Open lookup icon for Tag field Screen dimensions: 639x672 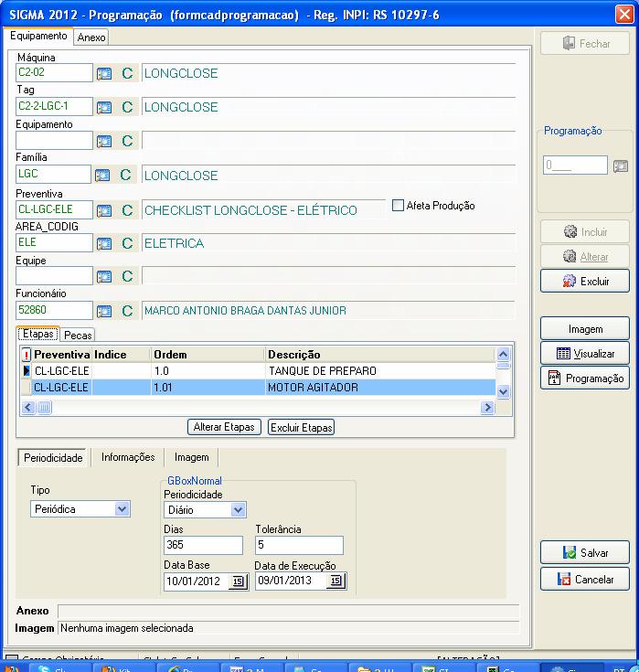coord(103,107)
